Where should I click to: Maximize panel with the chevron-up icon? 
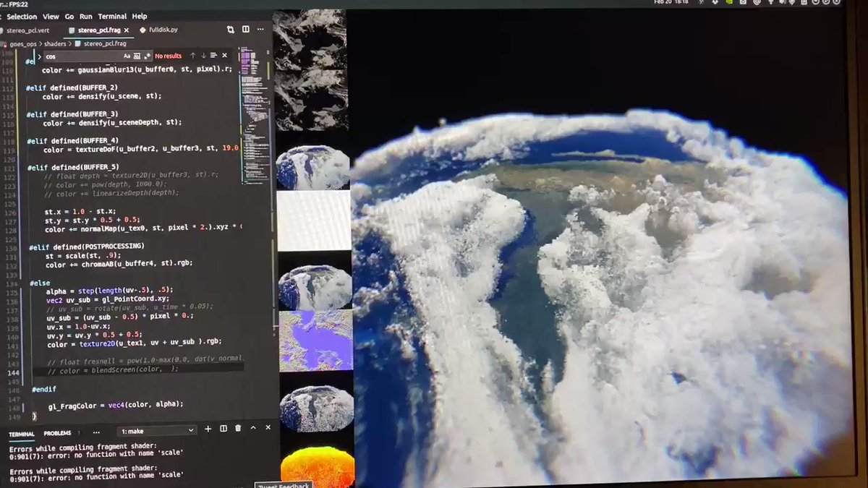click(x=252, y=429)
